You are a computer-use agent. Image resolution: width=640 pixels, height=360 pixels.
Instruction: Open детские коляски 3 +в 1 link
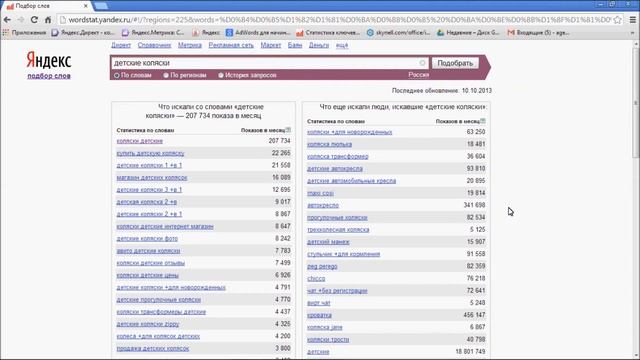pyautogui.click(x=149, y=190)
